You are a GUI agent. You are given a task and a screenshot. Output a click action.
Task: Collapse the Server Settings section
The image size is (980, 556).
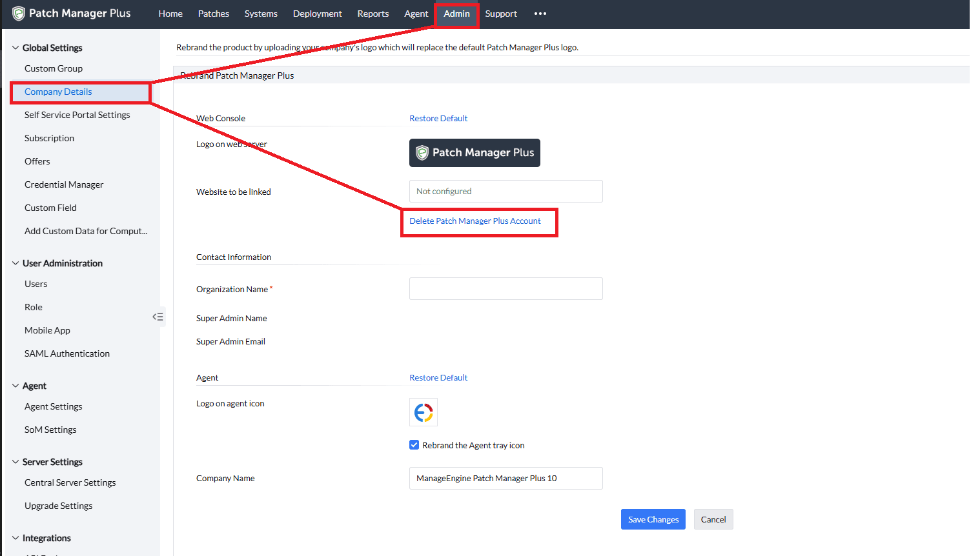pos(15,462)
